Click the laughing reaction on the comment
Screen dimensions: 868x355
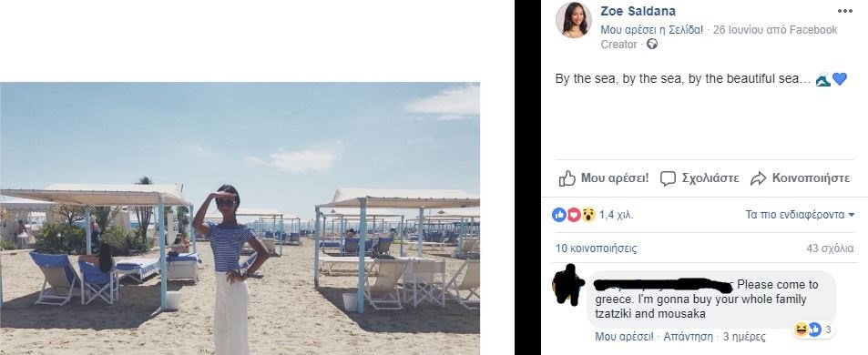click(x=800, y=330)
